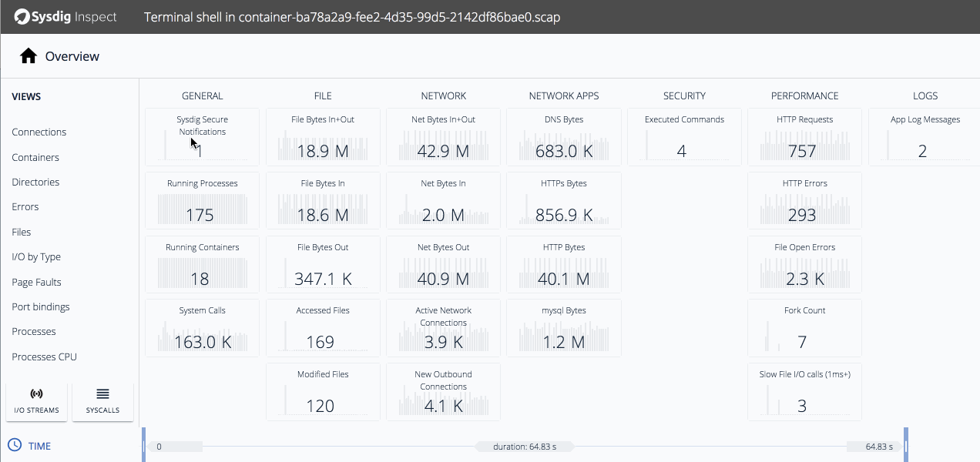Image resolution: width=980 pixels, height=462 pixels.
Task: Open the Processes view
Action: click(34, 332)
